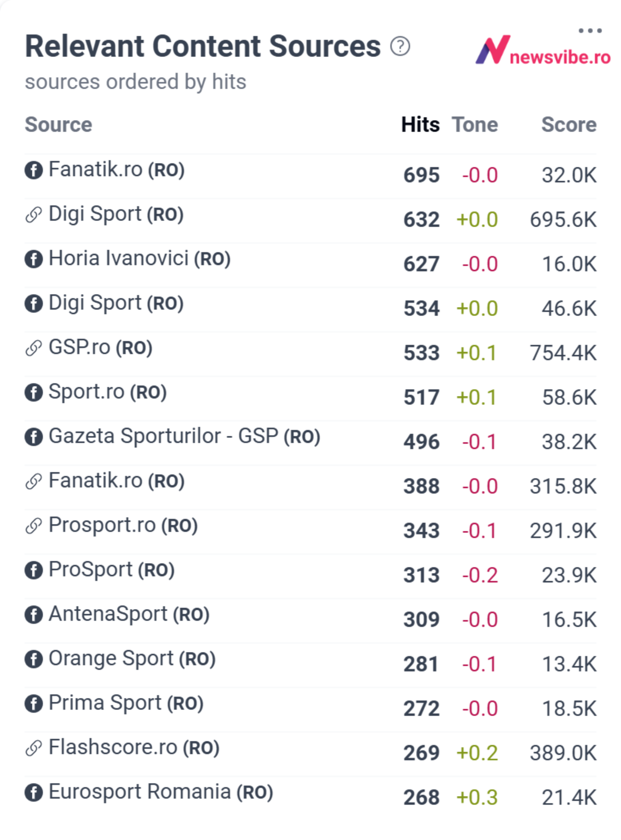This screenshot has width=621, height=840.
Task: Sort by the Source column header
Action: (x=59, y=125)
